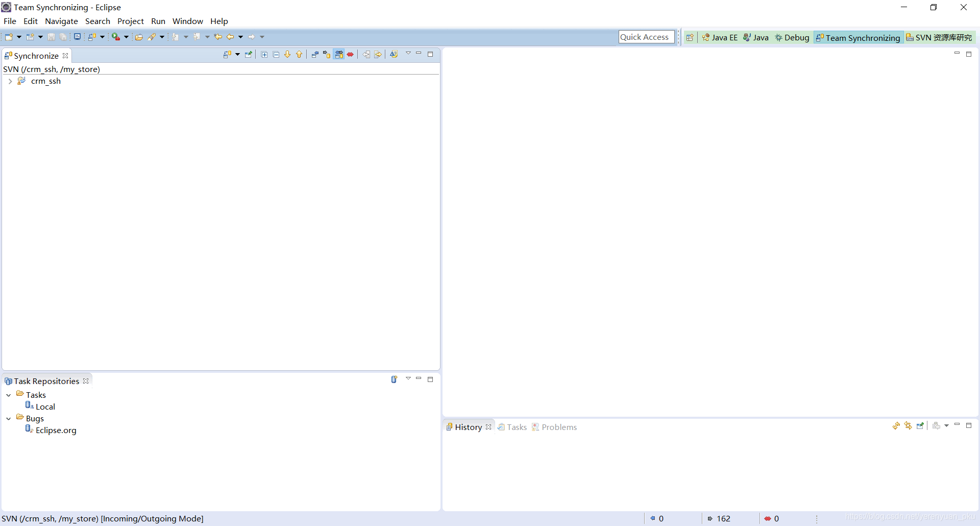This screenshot has width=980, height=526.
Task: Minimize the Synchronize view panel
Action: coord(419,53)
